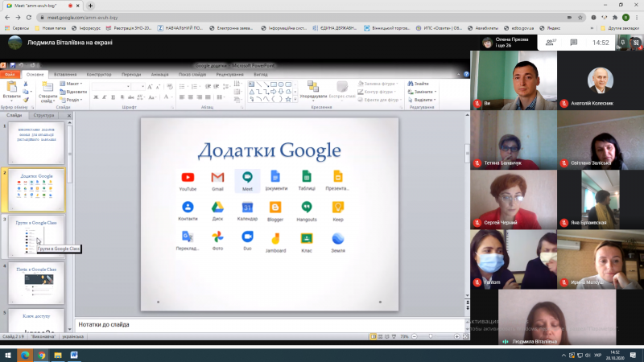Click the Google Photos pinwheel icon
This screenshot has width=644, height=362.
click(x=217, y=237)
